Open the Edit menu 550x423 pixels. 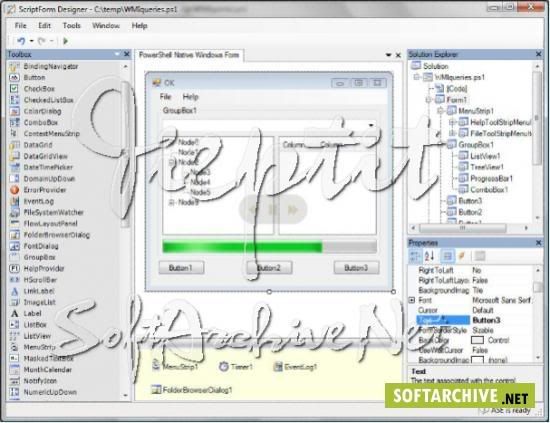pyautogui.click(x=45, y=26)
